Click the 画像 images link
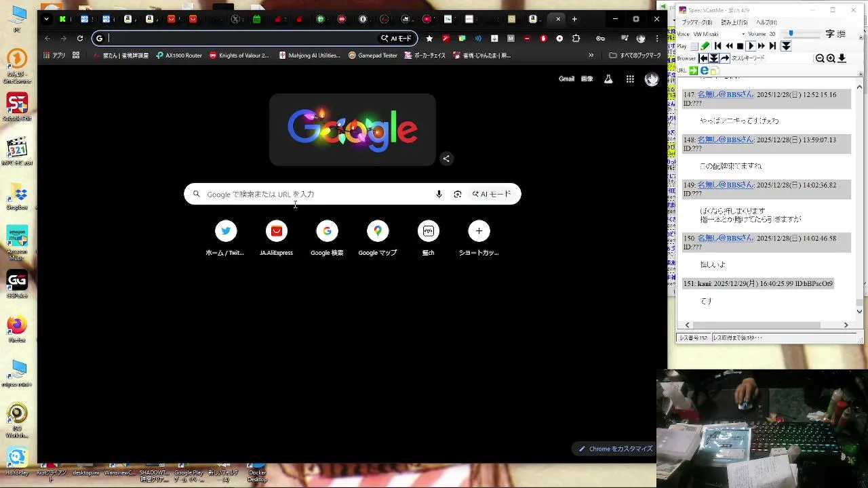This screenshot has height=488, width=868. click(x=587, y=79)
